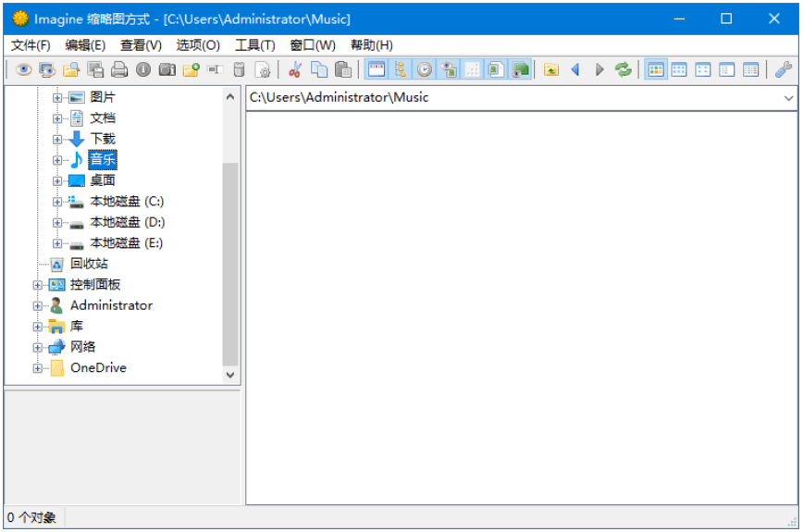Click the printer icon
Viewport: 803px width, 532px height.
pos(119,69)
